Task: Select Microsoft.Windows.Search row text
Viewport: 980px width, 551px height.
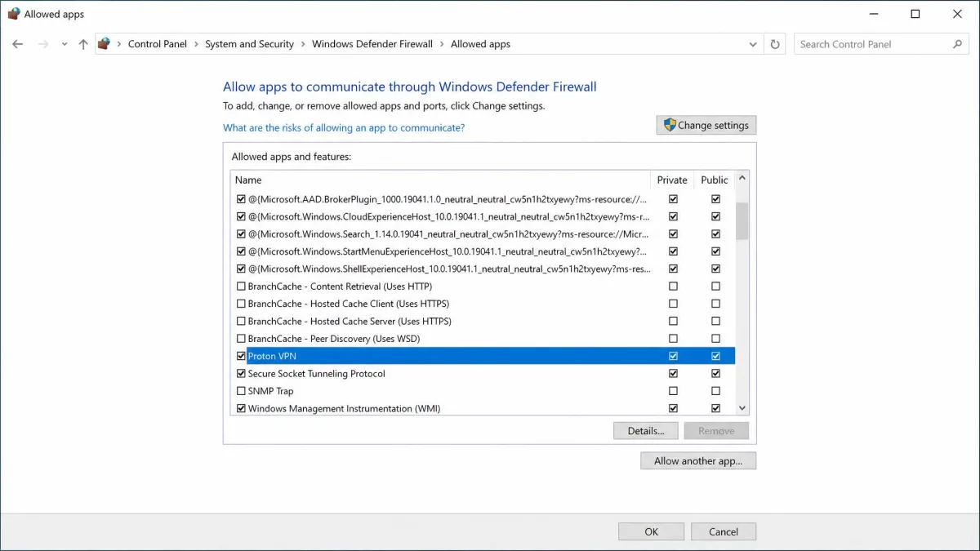Action: tap(449, 234)
